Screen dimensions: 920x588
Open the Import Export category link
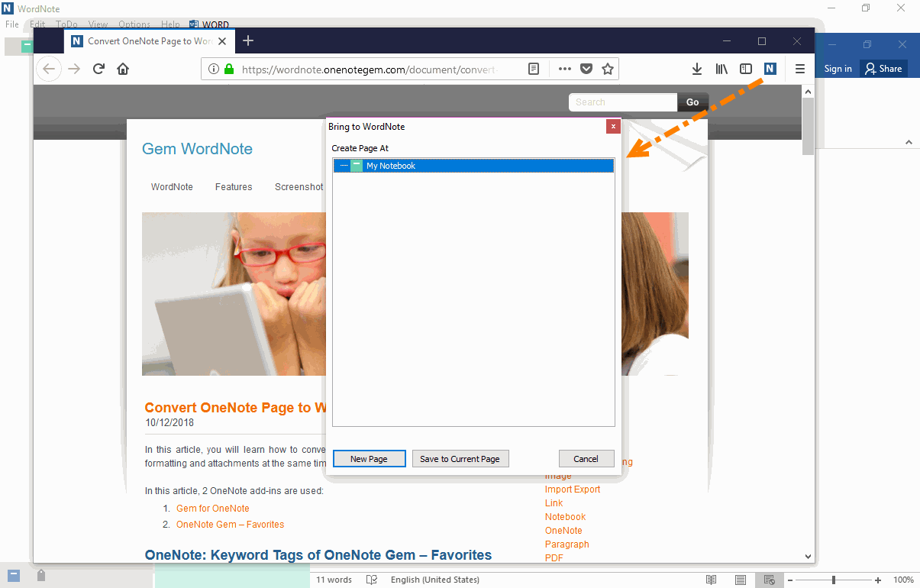tap(573, 489)
